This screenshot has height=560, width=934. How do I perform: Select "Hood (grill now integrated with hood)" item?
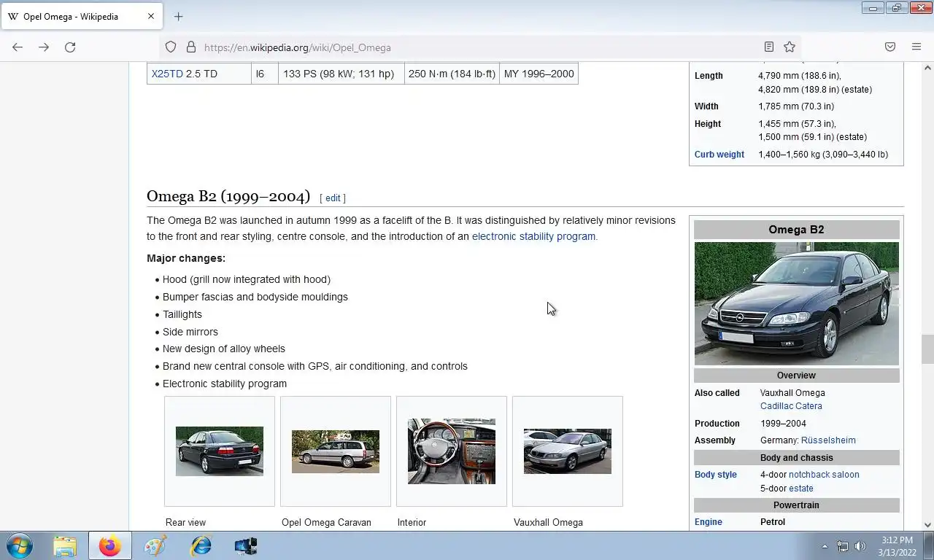(x=247, y=279)
